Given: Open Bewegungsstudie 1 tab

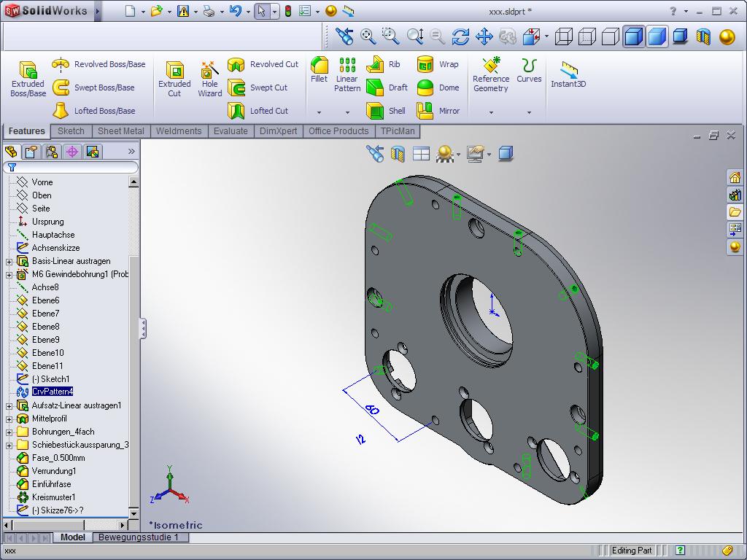Looking at the screenshot, I should (138, 537).
